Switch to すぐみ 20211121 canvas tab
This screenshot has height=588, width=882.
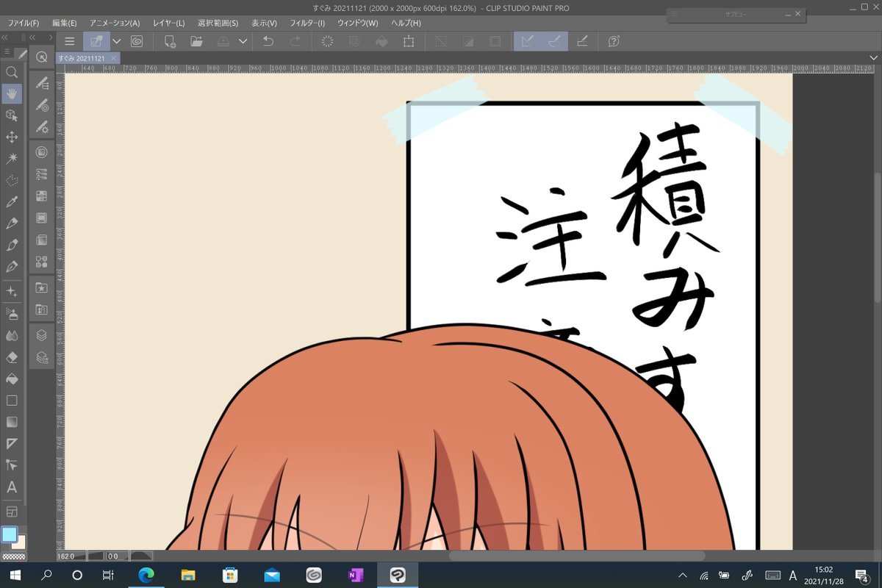82,57
